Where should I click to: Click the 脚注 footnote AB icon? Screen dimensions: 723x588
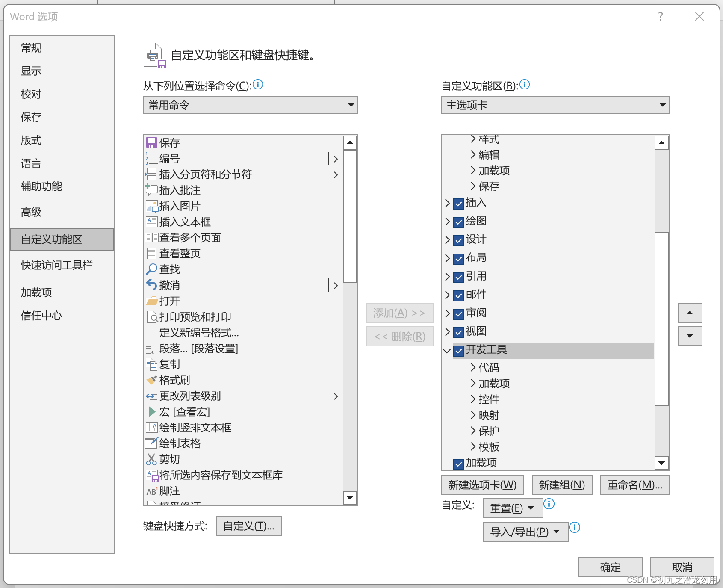pyautogui.click(x=151, y=491)
